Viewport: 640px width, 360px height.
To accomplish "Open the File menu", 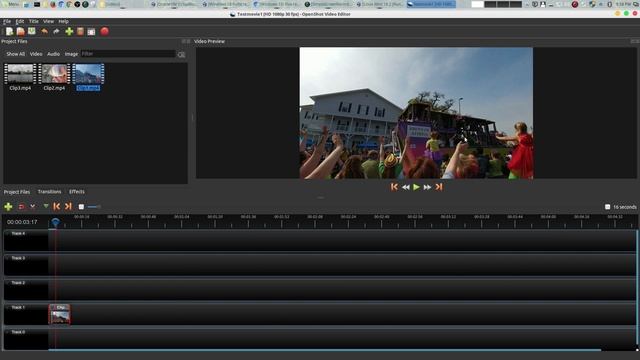I will [x=7, y=21].
